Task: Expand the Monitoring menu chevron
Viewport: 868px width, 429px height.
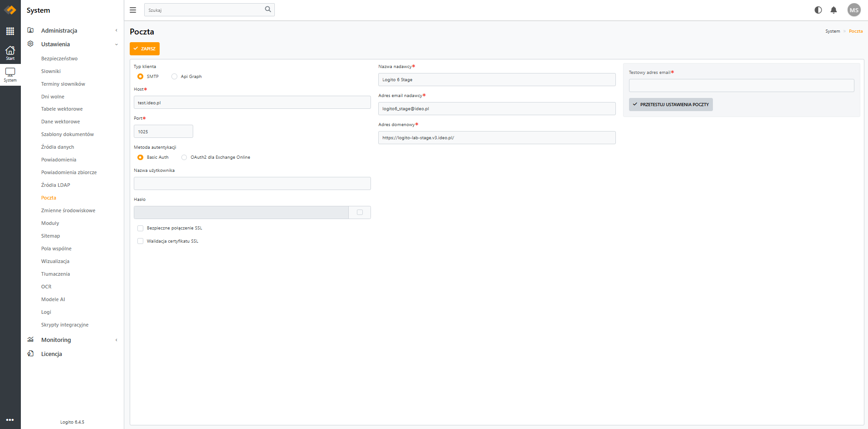Action: click(x=117, y=340)
